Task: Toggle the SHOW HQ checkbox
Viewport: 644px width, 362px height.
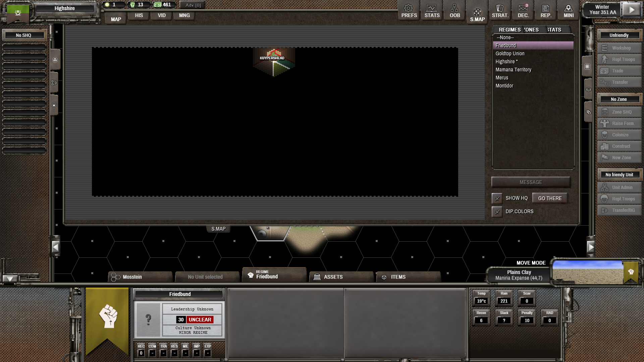Action: coord(497,198)
